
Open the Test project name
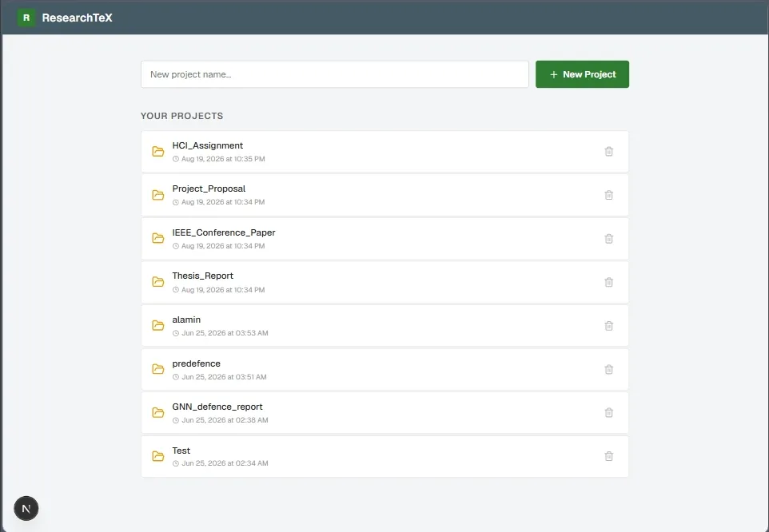[181, 451]
